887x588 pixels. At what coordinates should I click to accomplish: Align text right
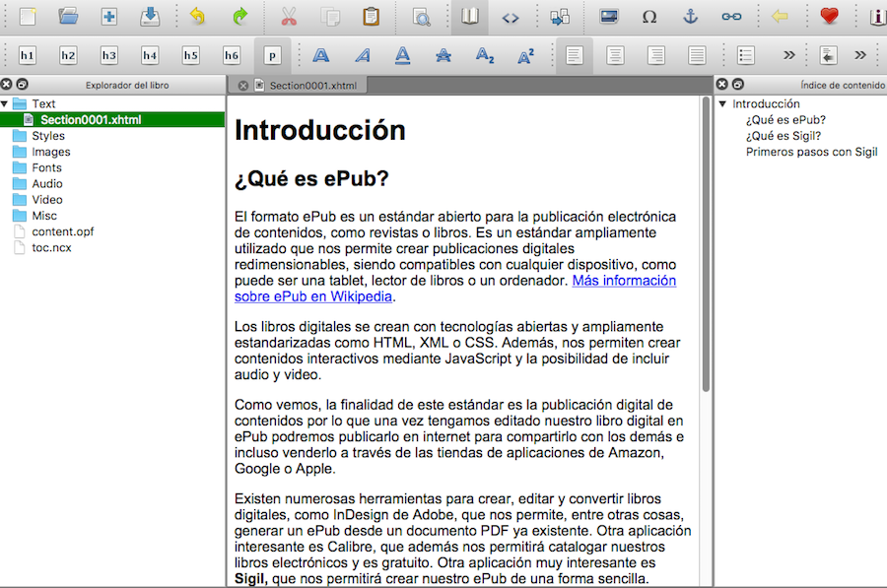(656, 55)
